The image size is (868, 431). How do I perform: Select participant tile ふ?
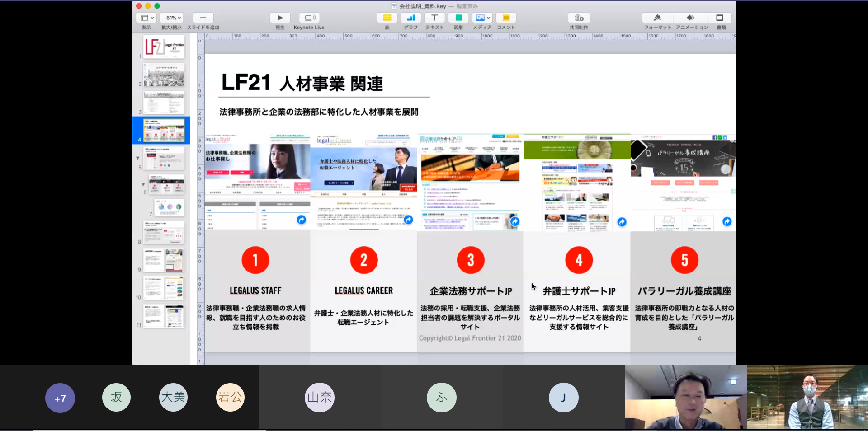442,398
